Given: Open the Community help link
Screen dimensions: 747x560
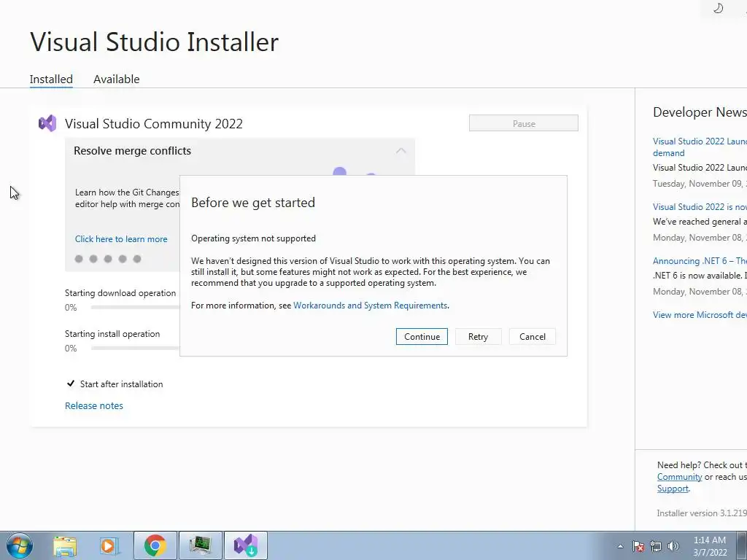Looking at the screenshot, I should point(679,477).
